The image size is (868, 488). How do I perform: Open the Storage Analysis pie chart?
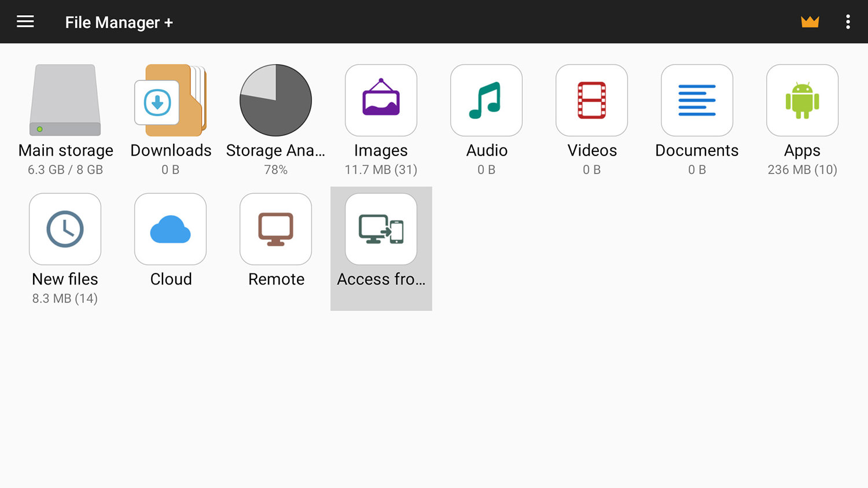coord(276,100)
